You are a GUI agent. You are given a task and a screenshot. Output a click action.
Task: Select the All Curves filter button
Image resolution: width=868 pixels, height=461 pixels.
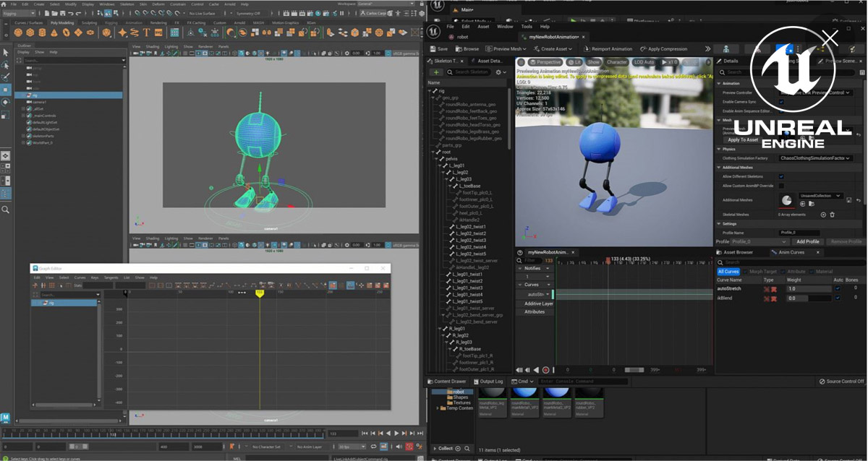click(729, 272)
